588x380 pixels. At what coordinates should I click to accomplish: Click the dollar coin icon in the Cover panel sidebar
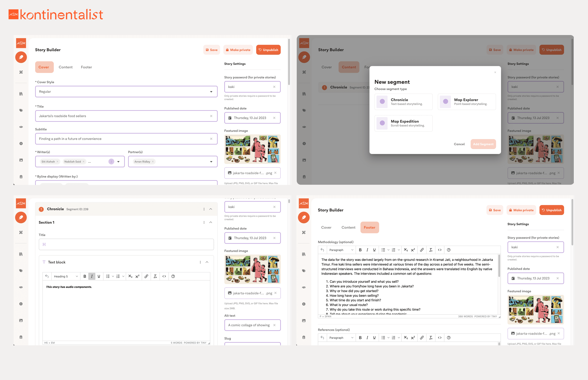click(21, 143)
